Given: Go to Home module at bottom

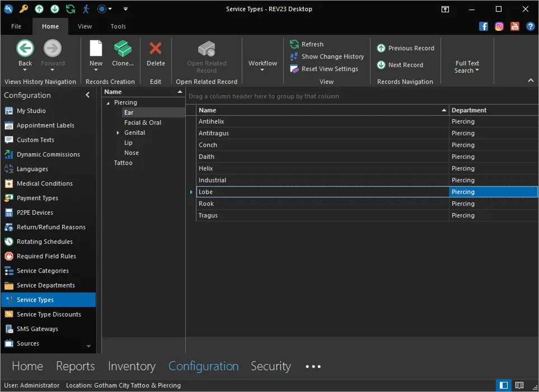Looking at the screenshot, I should click(x=27, y=366).
